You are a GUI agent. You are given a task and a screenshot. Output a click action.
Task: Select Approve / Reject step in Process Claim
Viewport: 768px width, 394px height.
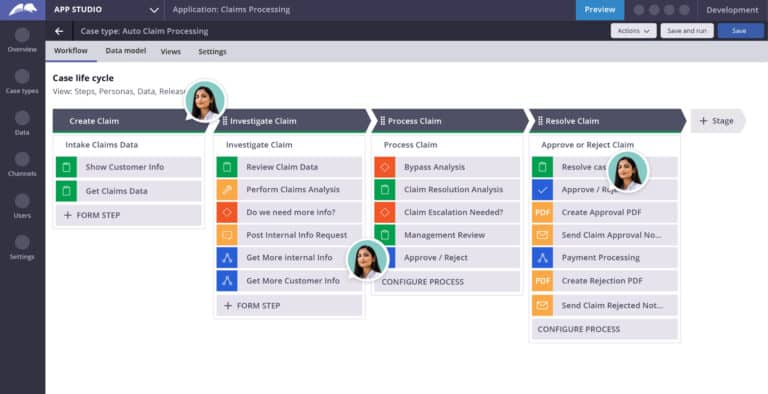point(447,258)
